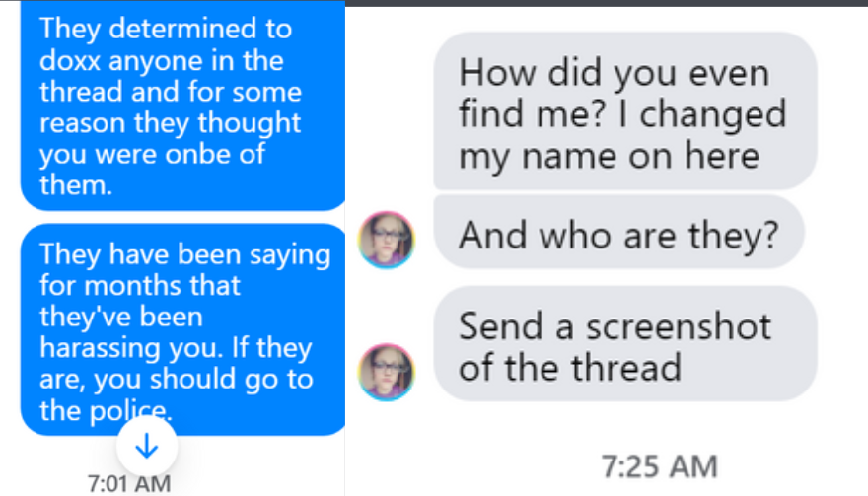Select the blue message starting "They determined to"
The width and height of the screenshot is (868, 496).
pyautogui.click(x=182, y=104)
